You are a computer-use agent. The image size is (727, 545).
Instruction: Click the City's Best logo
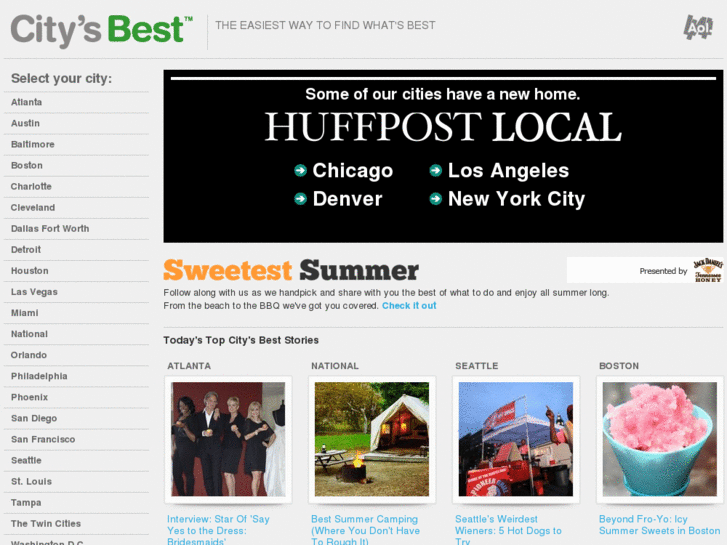pyautogui.click(x=102, y=31)
